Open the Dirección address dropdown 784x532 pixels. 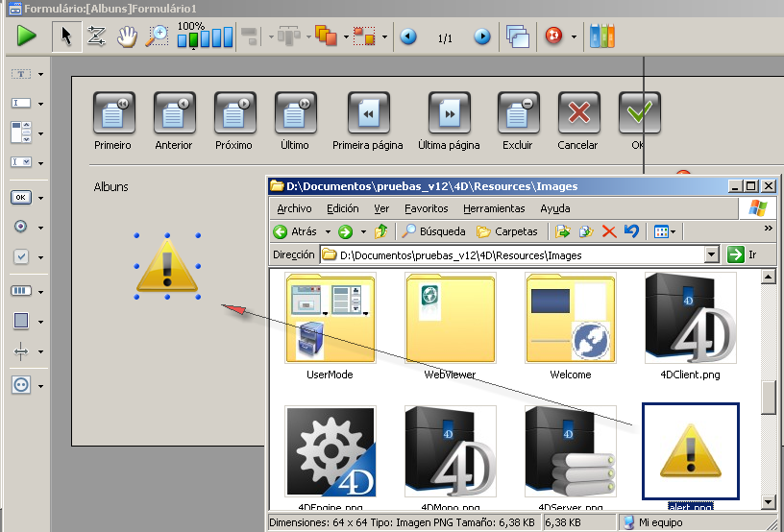711,255
